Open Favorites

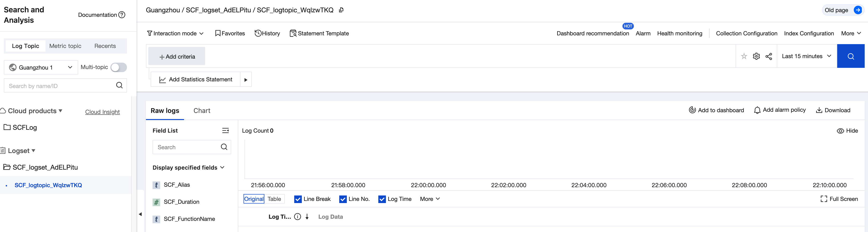[x=230, y=33]
